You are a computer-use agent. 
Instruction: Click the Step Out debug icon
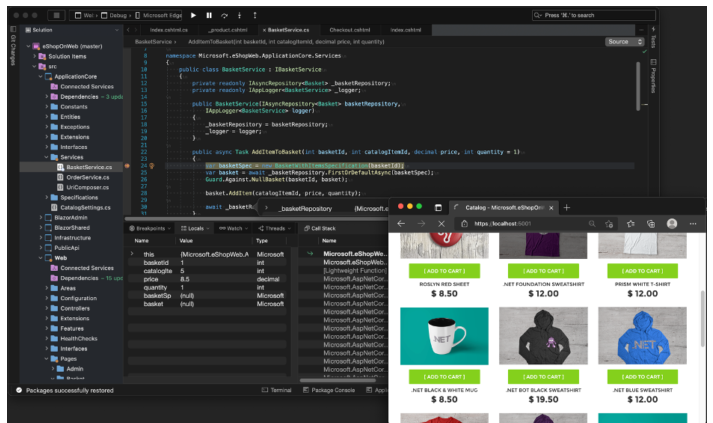click(x=255, y=15)
